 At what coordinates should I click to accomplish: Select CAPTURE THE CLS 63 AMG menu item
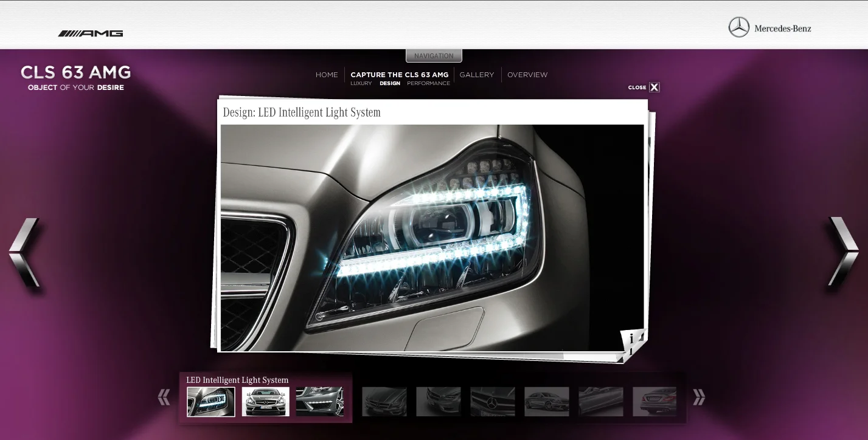click(x=400, y=75)
